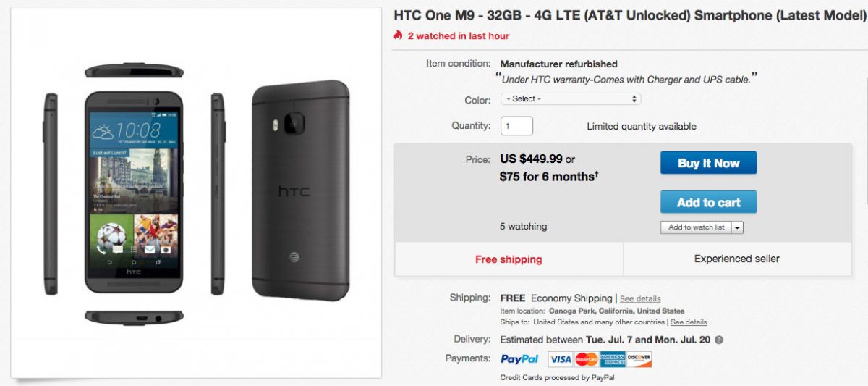868x386 pixels.
Task: Click the Buy It Now button
Action: (x=708, y=163)
